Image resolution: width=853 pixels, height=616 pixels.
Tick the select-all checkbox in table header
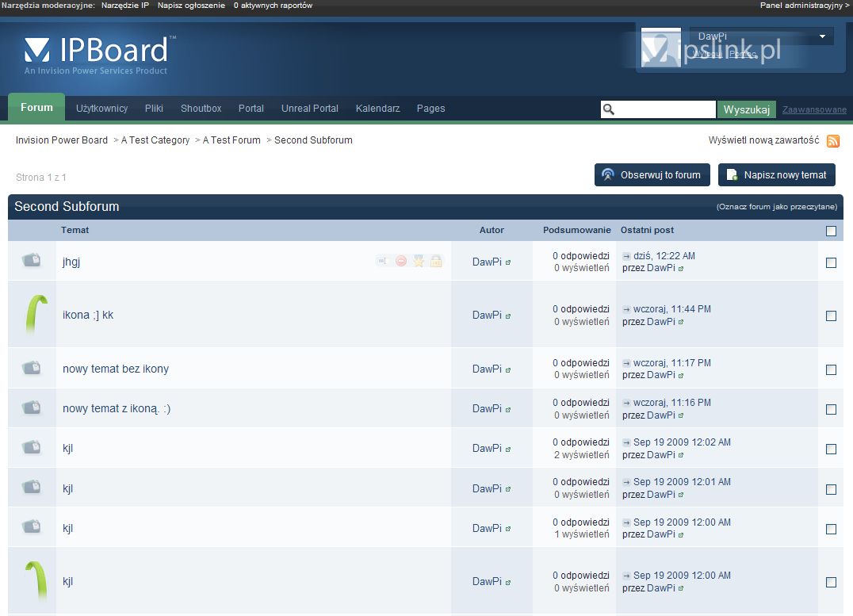tap(831, 231)
